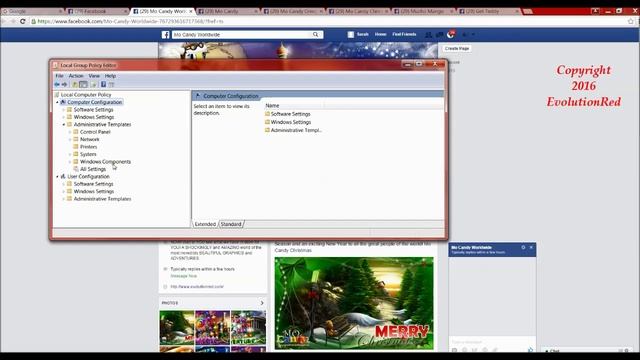Screen dimensions: 640x360
Task: Click the User Configuration node icon
Action: coord(63,176)
